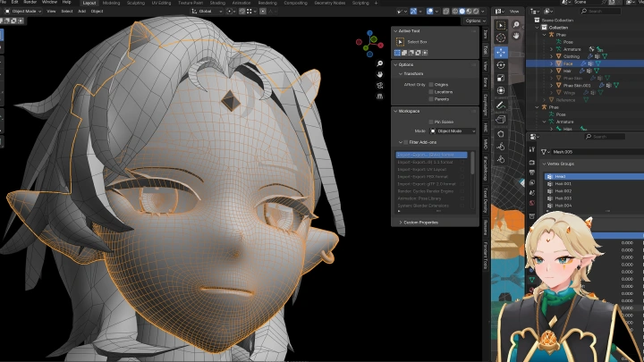The height and width of the screenshot is (362, 644).
Task: Open the Sculpting workspace tab
Action: click(136, 3)
